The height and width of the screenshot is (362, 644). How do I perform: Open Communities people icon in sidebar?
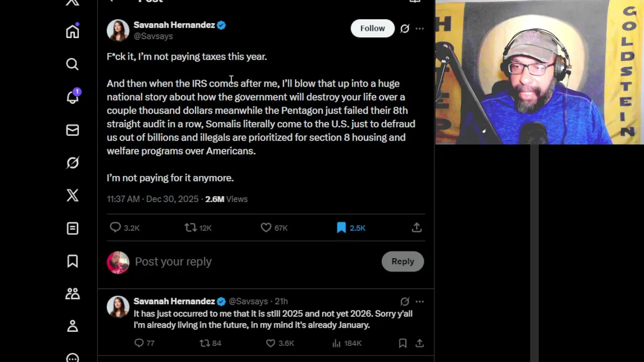(72, 294)
